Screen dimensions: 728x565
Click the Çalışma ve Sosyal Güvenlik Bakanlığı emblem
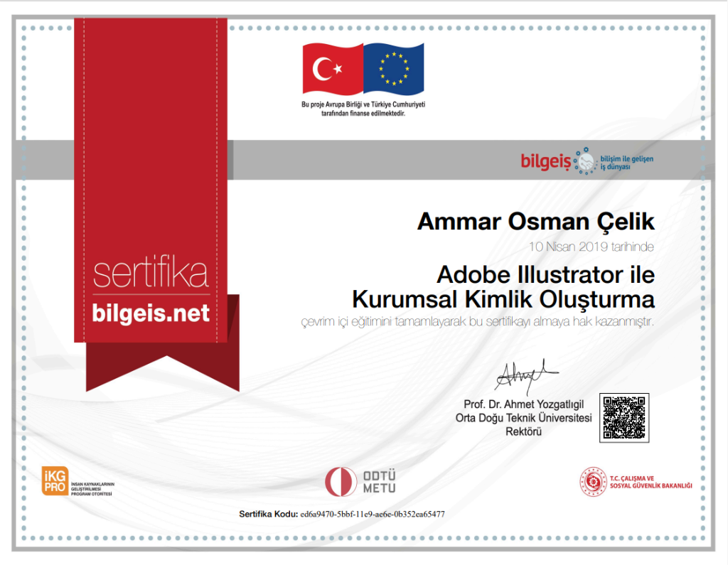click(593, 481)
